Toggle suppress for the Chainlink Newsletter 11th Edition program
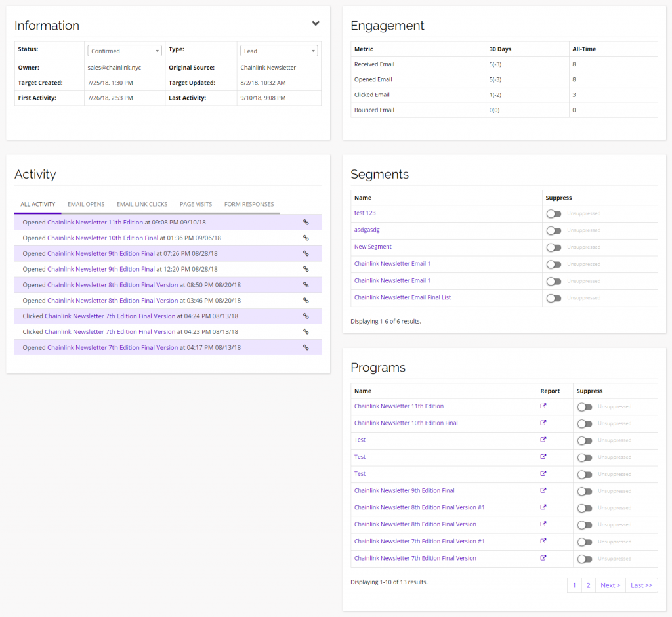 583,406
